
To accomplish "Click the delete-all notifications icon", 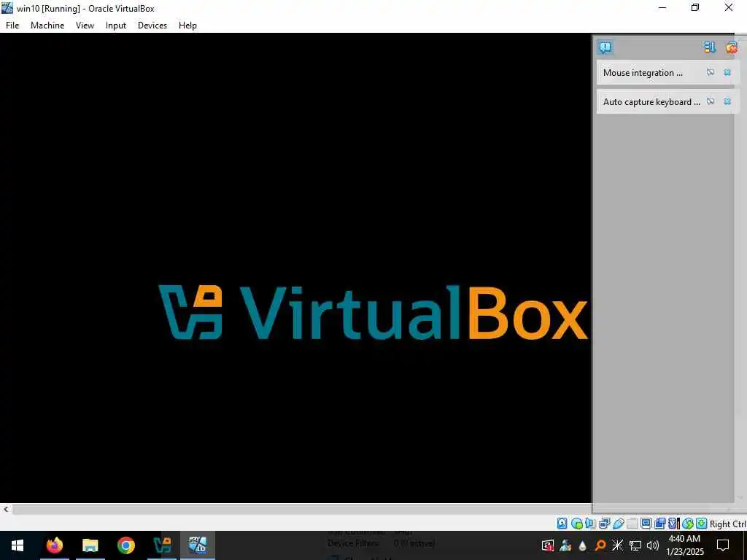I will tap(731, 47).
